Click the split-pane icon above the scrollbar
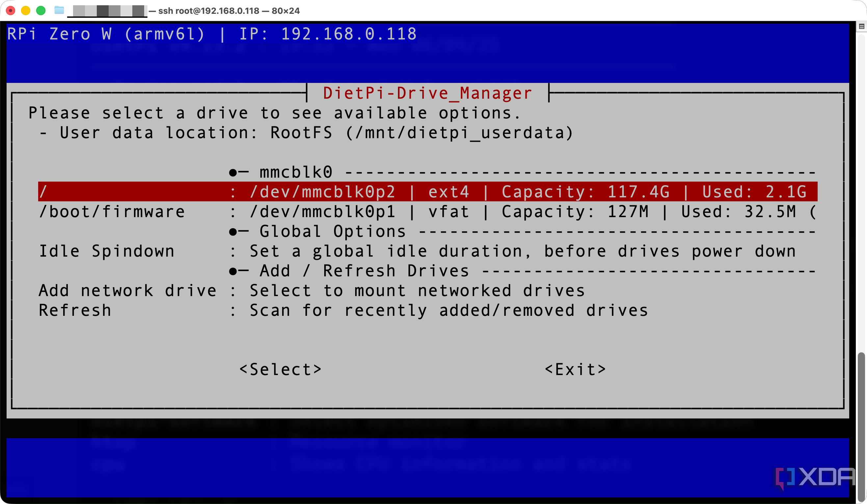The image size is (867, 504). (861, 26)
